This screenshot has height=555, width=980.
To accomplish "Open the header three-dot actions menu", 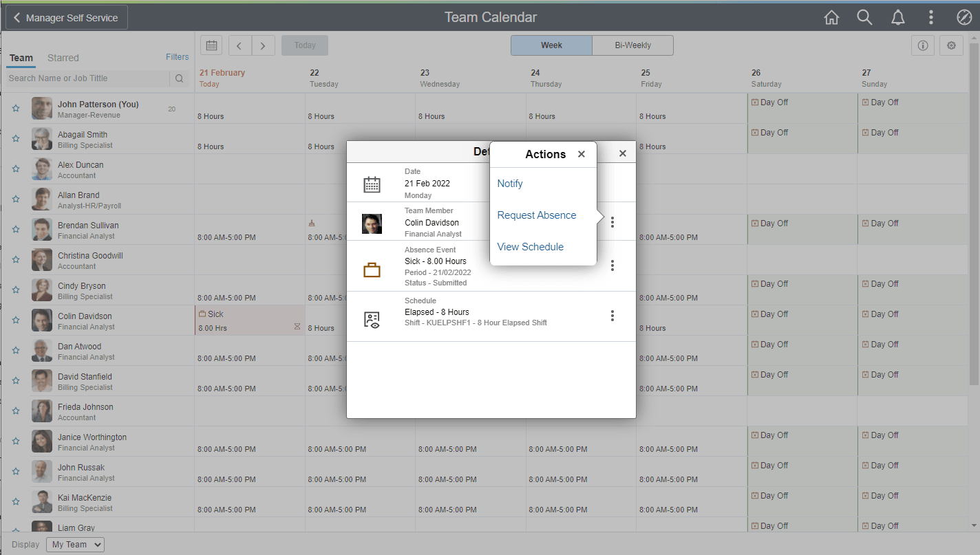I will pyautogui.click(x=931, y=17).
